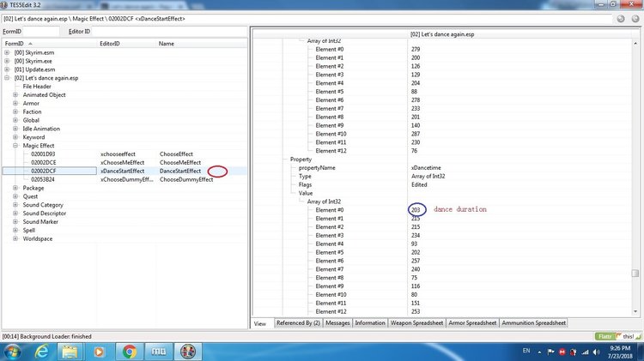Expand the Animated Object group
The width and height of the screenshot is (644, 361).
pyautogui.click(x=15, y=95)
